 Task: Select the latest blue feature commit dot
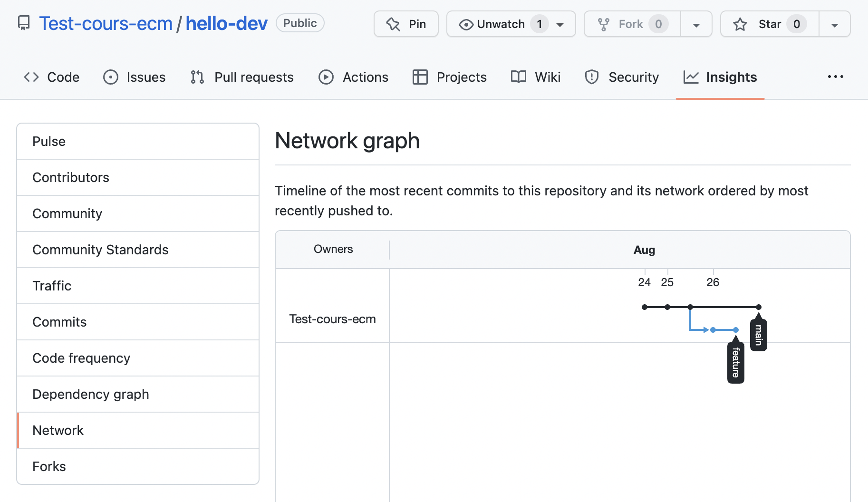(x=735, y=330)
